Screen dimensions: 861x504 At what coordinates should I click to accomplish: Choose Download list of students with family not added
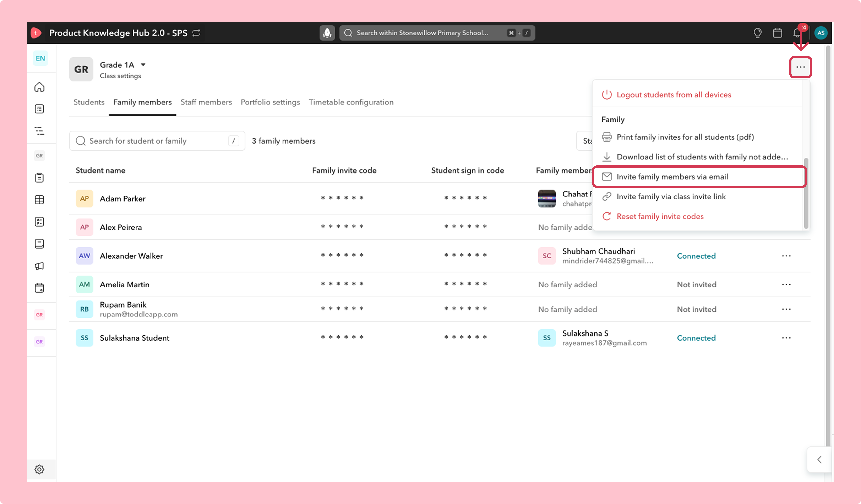697,157
